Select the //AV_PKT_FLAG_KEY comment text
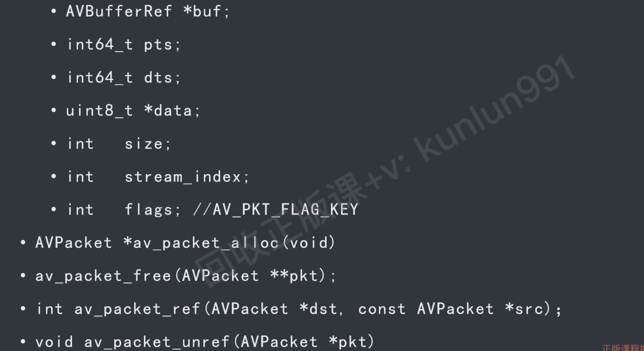Image resolution: width=644 pixels, height=351 pixels. (x=276, y=210)
